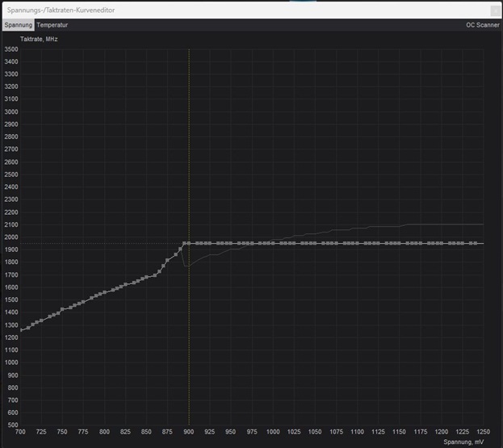
Task: Click the 'Taktrate, MHz' axis label
Action: point(39,39)
